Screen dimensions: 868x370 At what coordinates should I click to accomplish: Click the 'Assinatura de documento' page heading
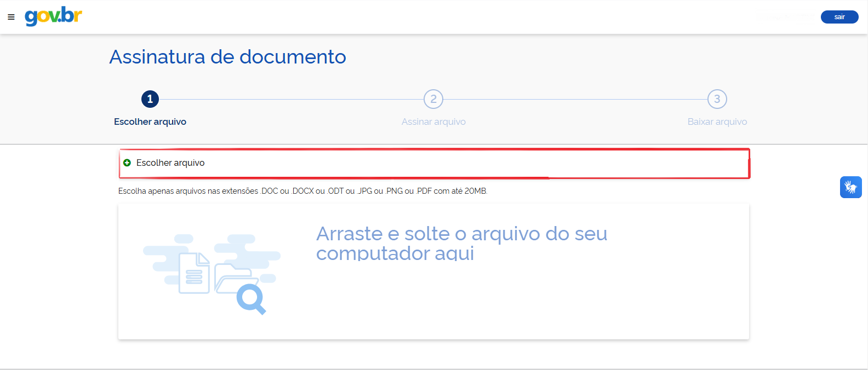click(227, 57)
